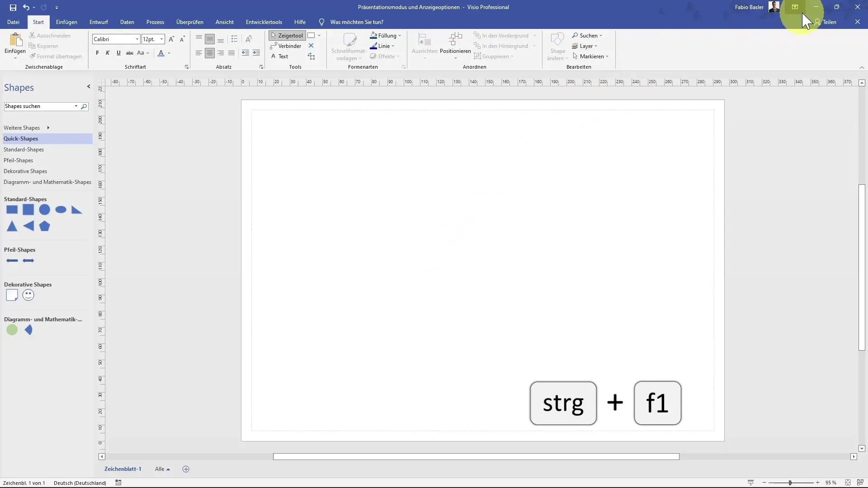Viewport: 868px width, 488px height.
Task: Click the Save icon in title bar
Action: (x=13, y=7)
